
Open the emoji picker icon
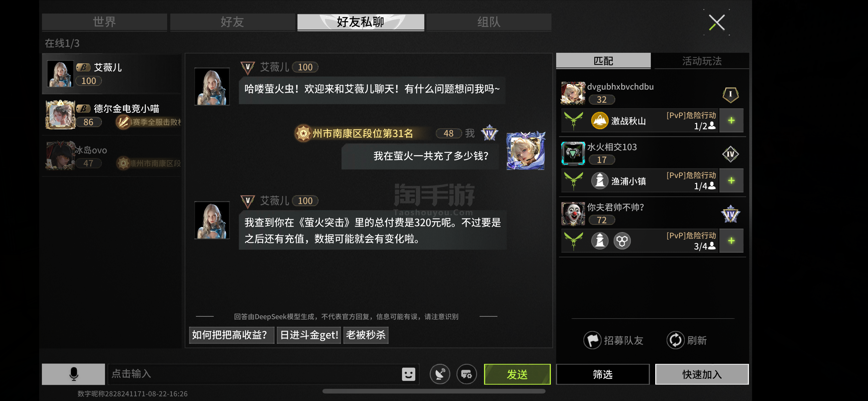[x=408, y=374]
